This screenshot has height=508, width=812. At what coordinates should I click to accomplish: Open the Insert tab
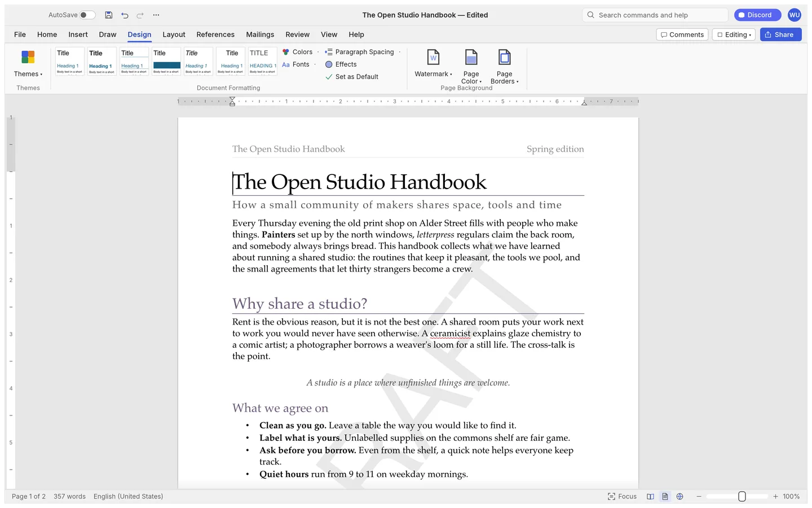click(78, 34)
